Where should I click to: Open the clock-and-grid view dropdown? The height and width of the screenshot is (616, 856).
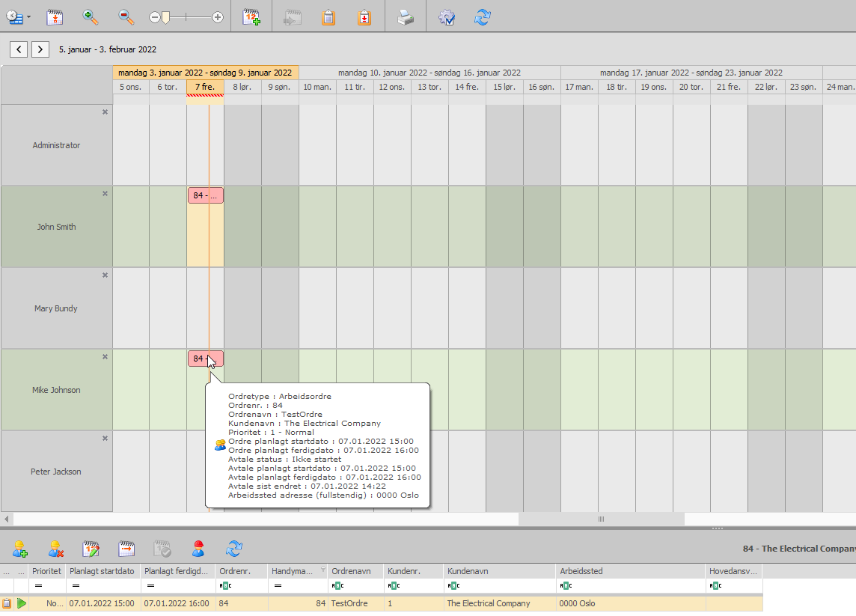[x=18, y=17]
